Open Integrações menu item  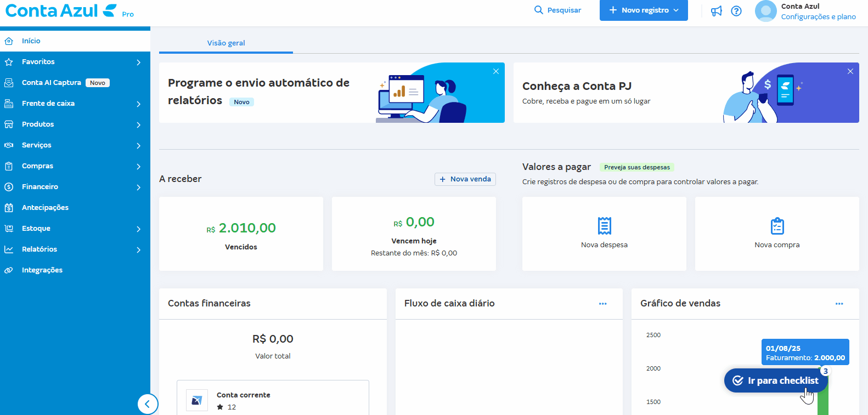click(75, 270)
